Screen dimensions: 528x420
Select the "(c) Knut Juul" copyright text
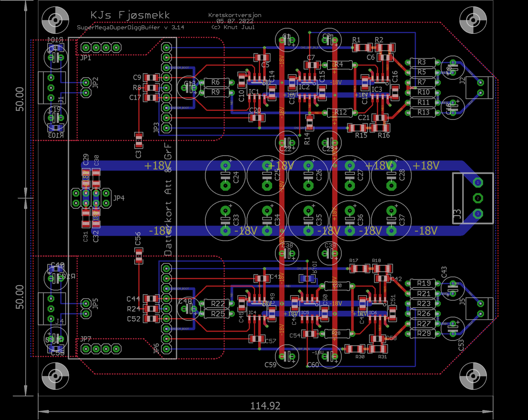click(x=233, y=27)
